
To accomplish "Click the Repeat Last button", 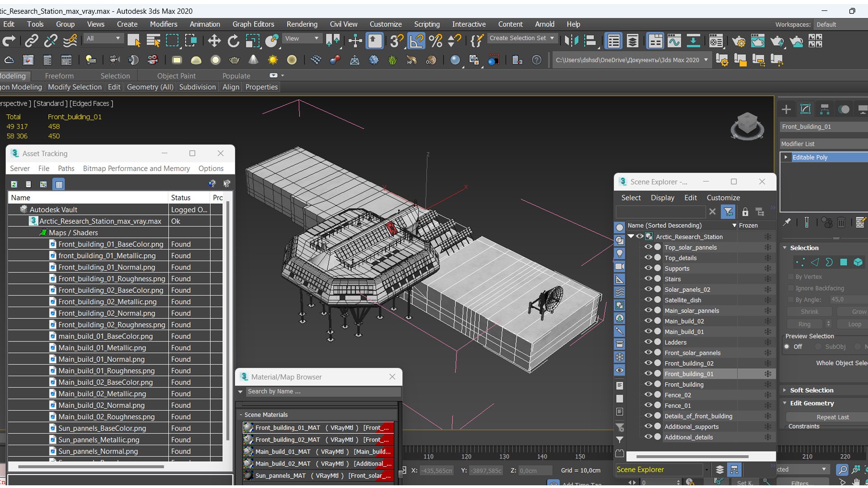I will 832,417.
